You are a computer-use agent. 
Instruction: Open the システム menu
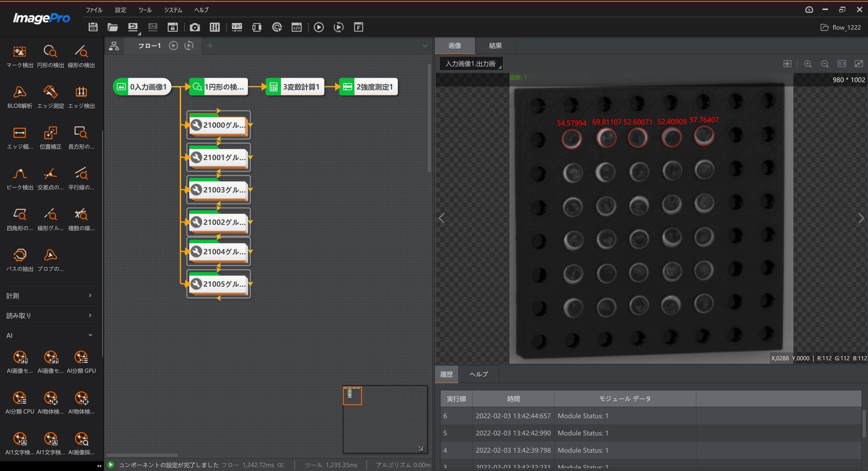click(173, 10)
